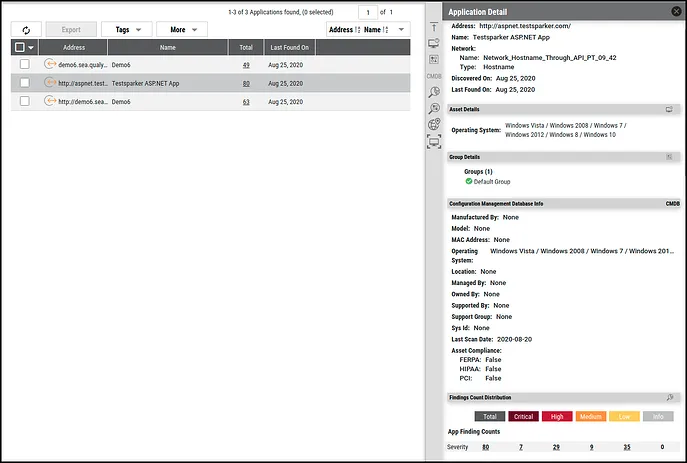Click the orange icon beside http://aspnet.test address
The image size is (687, 463).
(x=50, y=82)
